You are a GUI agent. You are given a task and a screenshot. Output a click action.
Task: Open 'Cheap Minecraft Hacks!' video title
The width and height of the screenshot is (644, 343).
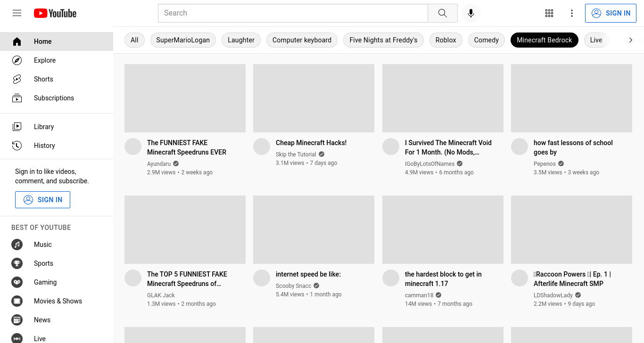(311, 143)
